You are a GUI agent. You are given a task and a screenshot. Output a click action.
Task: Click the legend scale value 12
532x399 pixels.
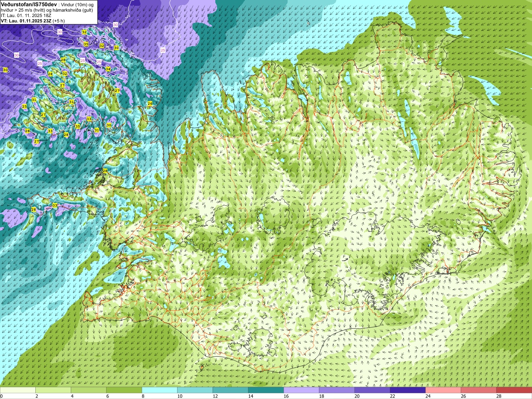(215, 396)
